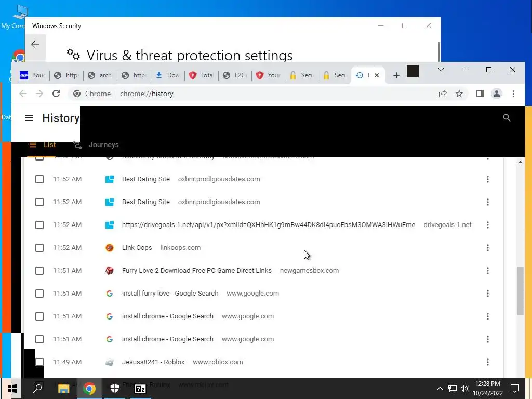This screenshot has width=532, height=399.
Task: Open taskbar search magnifier
Action: point(37,389)
